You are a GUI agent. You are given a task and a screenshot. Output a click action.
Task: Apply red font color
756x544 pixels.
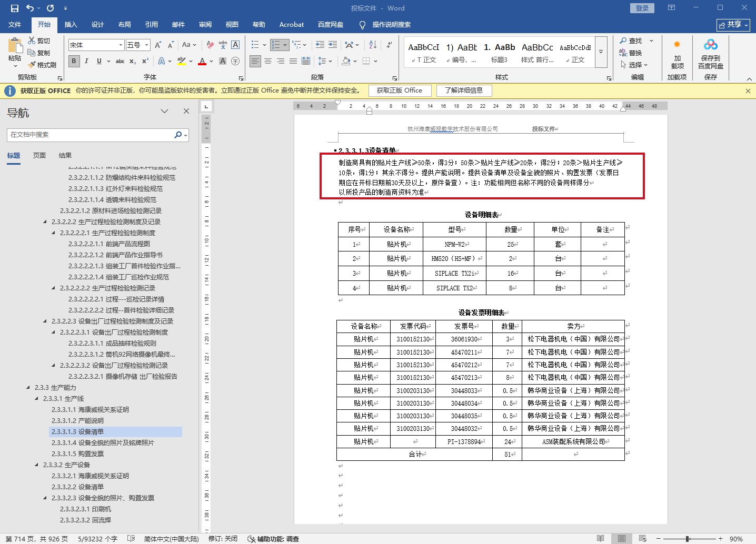pyautogui.click(x=202, y=61)
